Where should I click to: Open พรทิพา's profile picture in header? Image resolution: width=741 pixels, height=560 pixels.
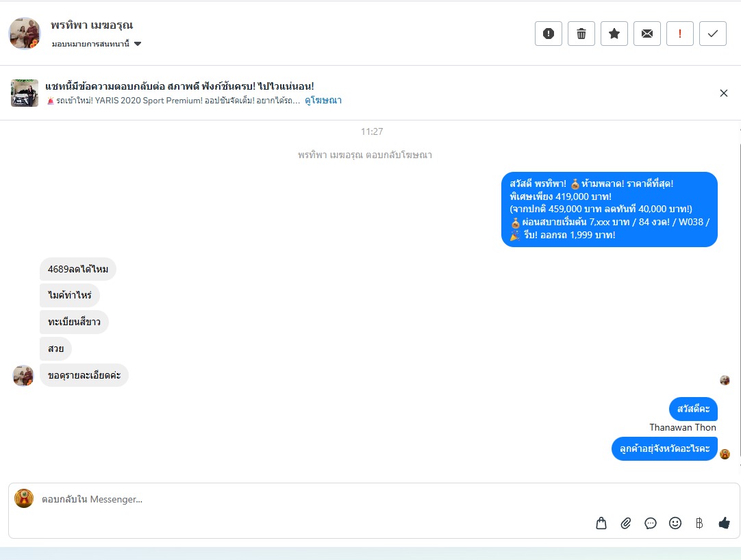[x=25, y=34]
